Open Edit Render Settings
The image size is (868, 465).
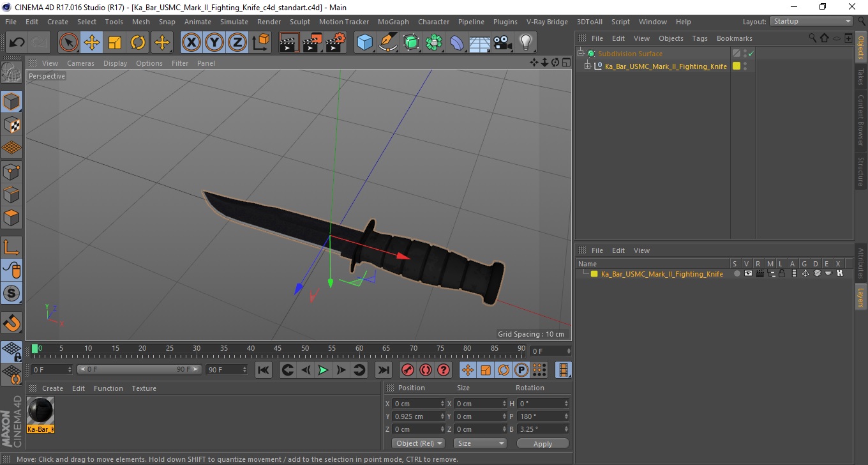(336, 43)
